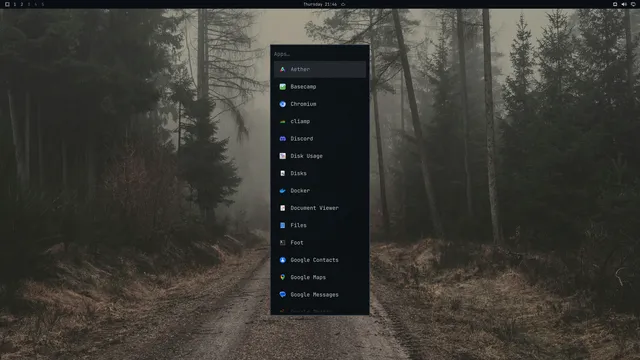This screenshot has height=360, width=640.
Task: Select the Docker text label
Action: pyautogui.click(x=300, y=191)
